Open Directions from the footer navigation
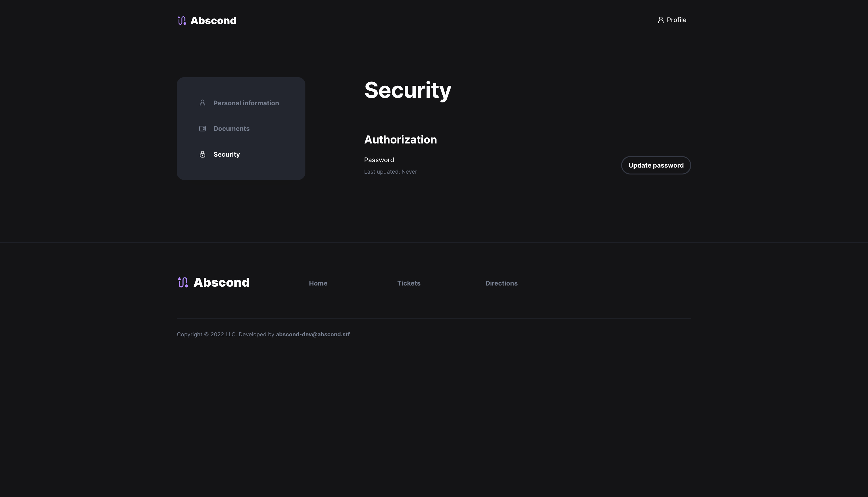 [501, 283]
